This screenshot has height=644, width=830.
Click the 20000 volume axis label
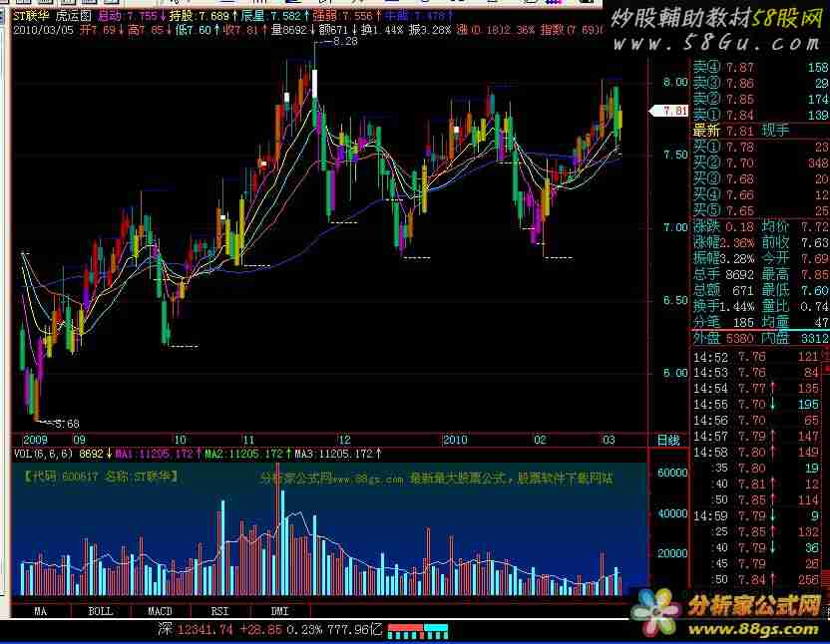click(672, 553)
